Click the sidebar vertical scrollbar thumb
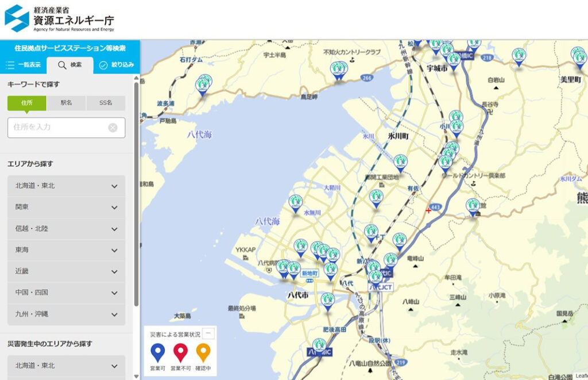This screenshot has width=588, height=380. pos(136,194)
